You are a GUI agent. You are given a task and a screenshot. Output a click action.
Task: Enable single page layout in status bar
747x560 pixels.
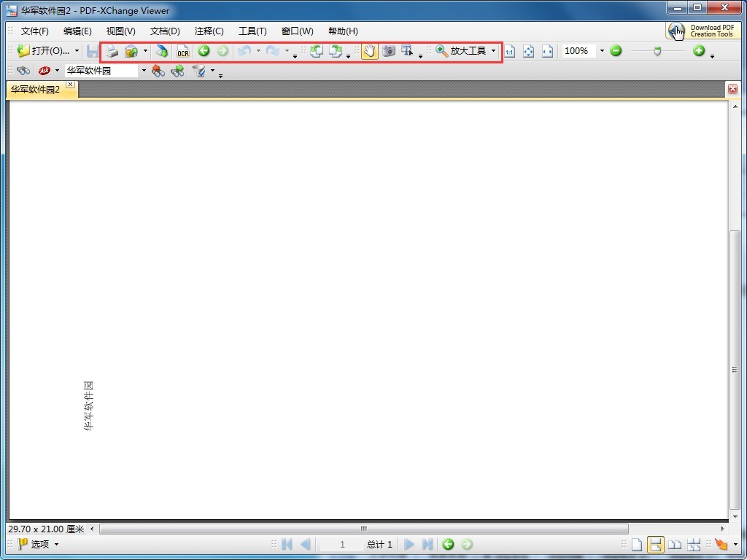click(x=637, y=545)
